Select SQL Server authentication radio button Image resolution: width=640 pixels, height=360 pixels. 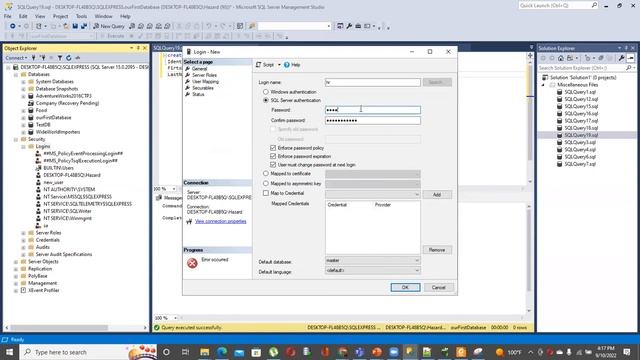266,100
